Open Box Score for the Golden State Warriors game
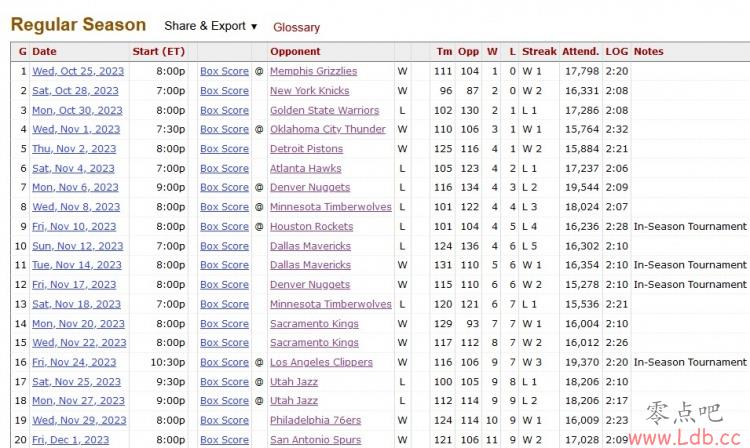 pyautogui.click(x=224, y=110)
